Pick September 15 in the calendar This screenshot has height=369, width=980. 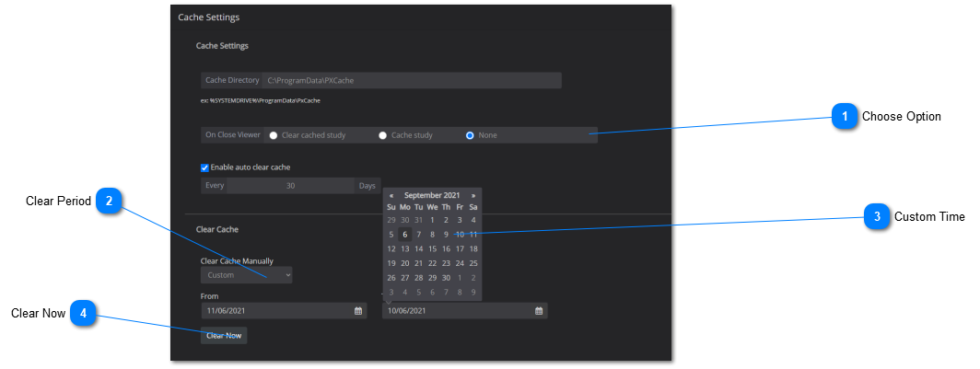click(432, 248)
